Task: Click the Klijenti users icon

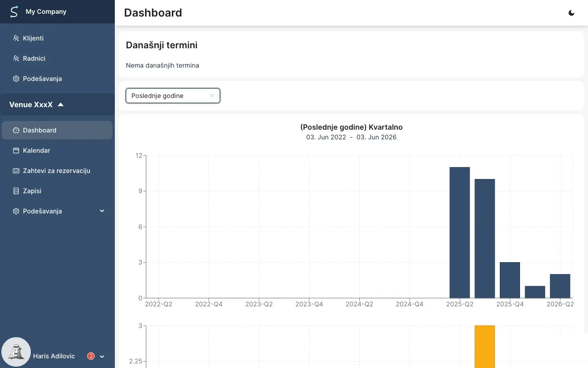Action: [16, 38]
